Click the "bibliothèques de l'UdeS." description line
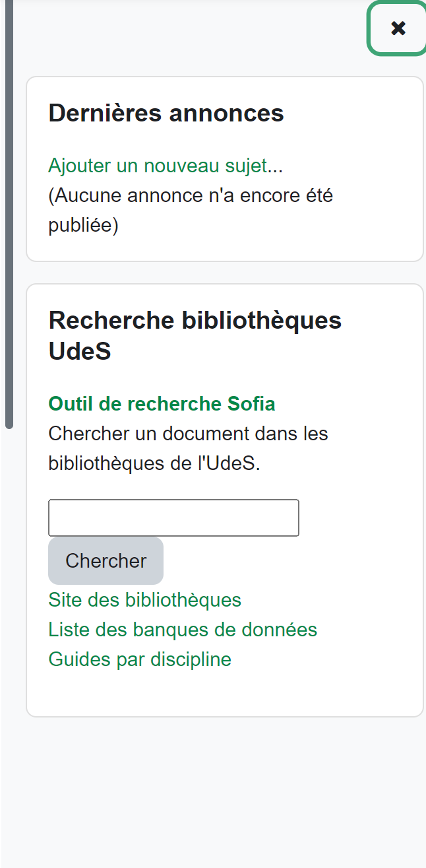The width and height of the screenshot is (426, 868). point(154,463)
